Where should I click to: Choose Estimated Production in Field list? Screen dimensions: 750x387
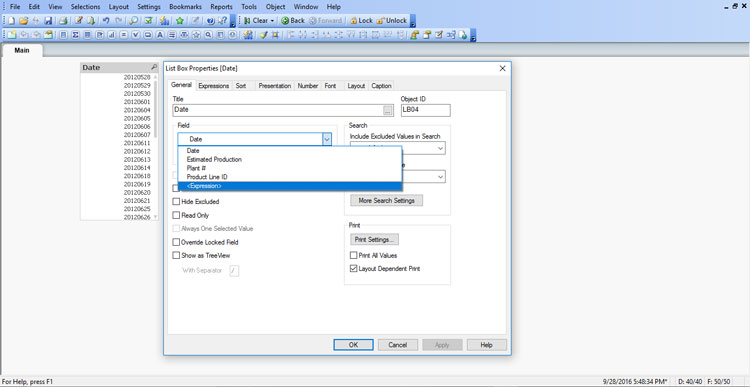tap(289, 159)
